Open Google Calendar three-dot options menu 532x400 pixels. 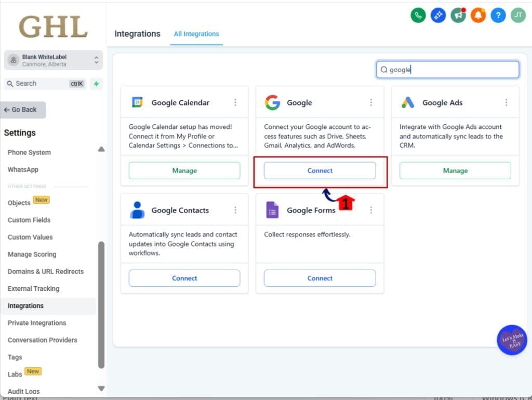pyautogui.click(x=235, y=102)
